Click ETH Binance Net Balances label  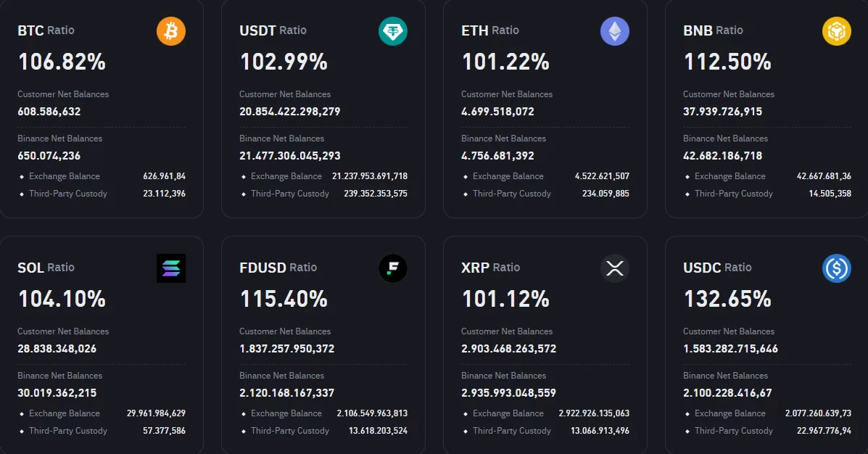pos(503,139)
